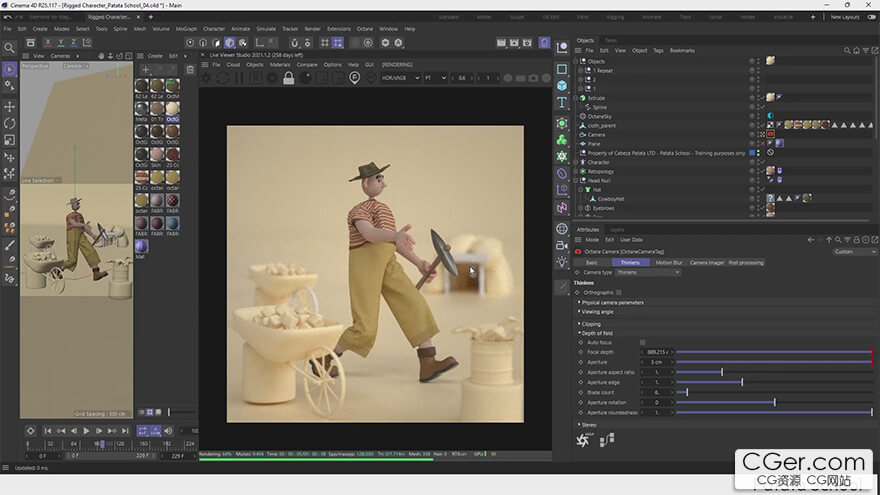Screen dimensions: 880x495
Task: Toggle the timeline loop playback button
Action: point(143,430)
